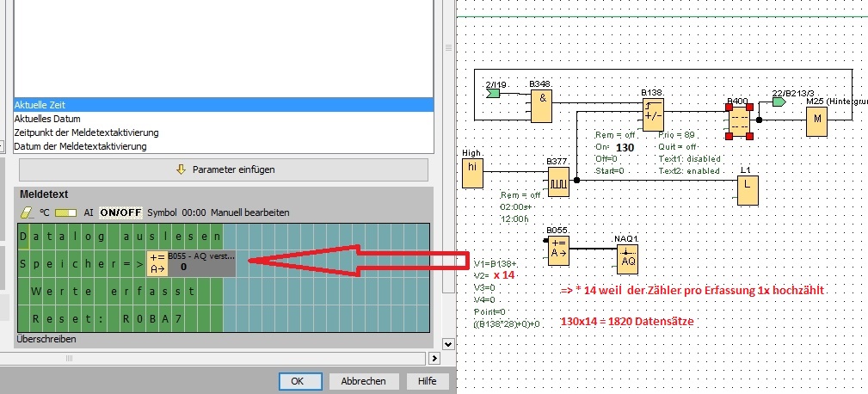Click the B377 pulse generator block
The width and height of the screenshot is (868, 394).
[557, 180]
